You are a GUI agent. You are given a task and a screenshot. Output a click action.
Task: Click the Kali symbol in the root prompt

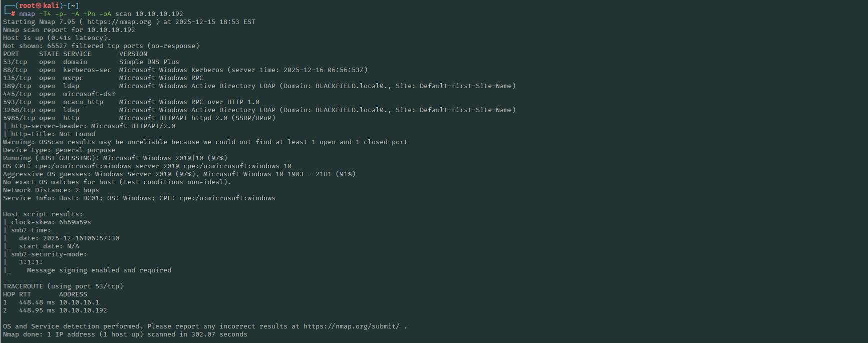39,6
